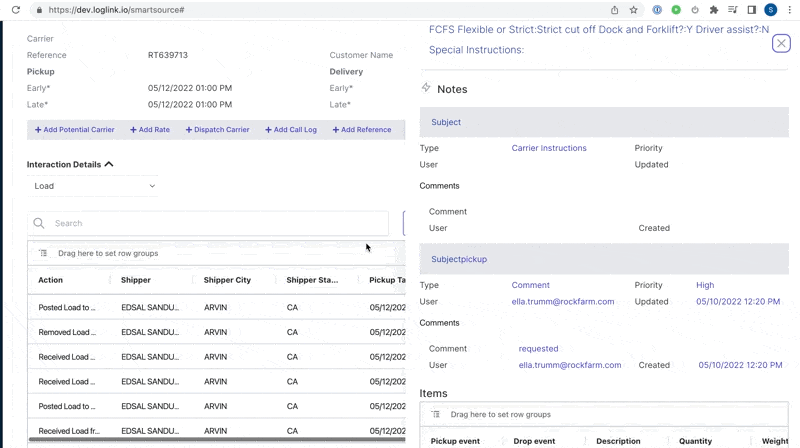The height and width of the screenshot is (448, 800).
Task: Click the user profile avatar in browser
Action: [770, 10]
